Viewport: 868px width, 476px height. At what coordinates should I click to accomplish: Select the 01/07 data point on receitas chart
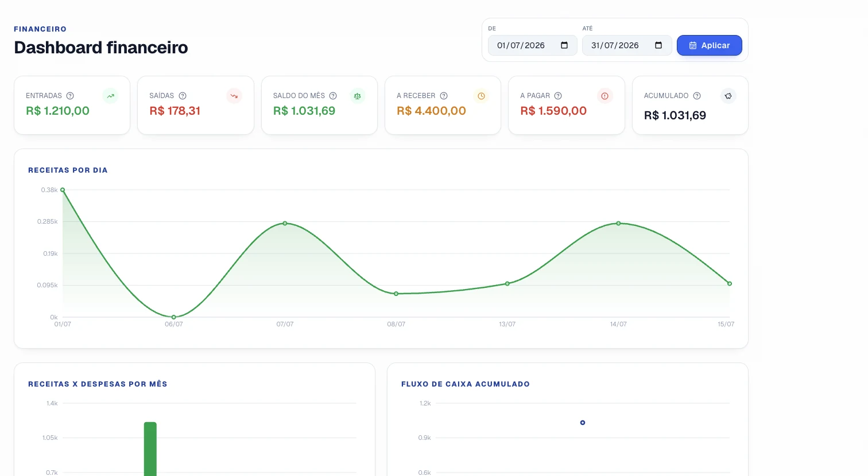63,190
